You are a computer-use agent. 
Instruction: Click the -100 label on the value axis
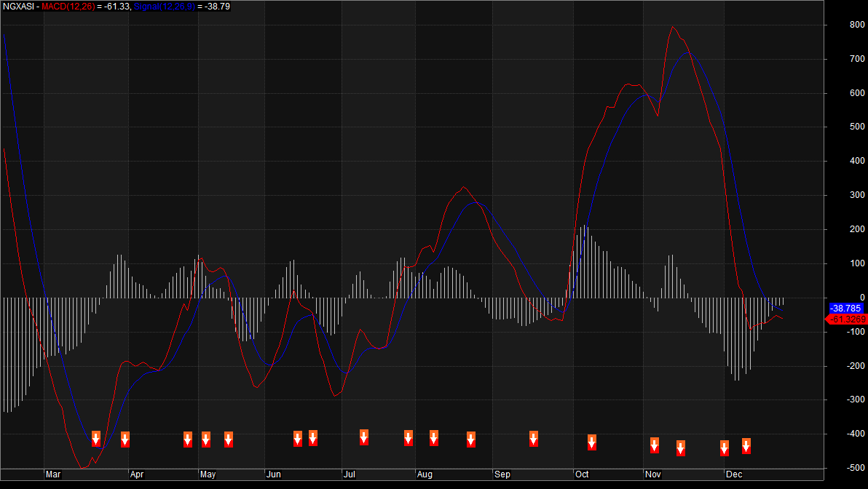point(856,332)
